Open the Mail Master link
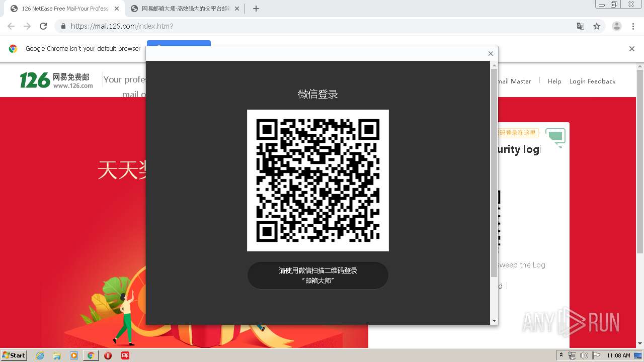The width and height of the screenshot is (644, 362). [514, 81]
